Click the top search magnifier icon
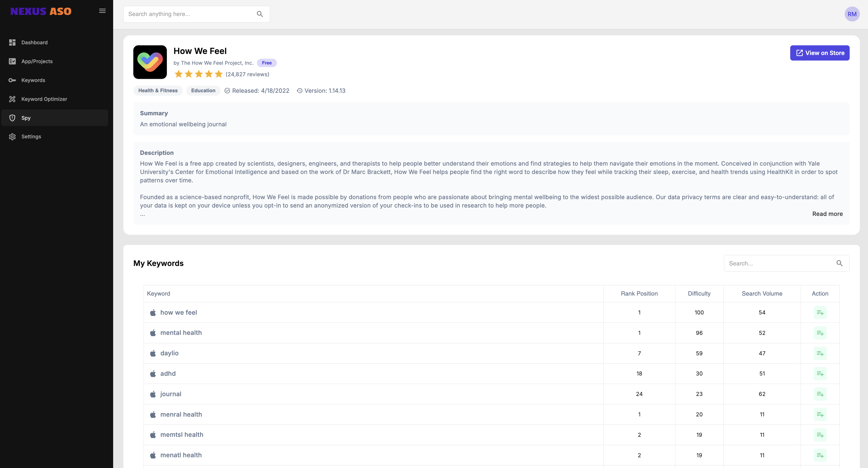Viewport: 868px width, 468px height. pyautogui.click(x=260, y=14)
